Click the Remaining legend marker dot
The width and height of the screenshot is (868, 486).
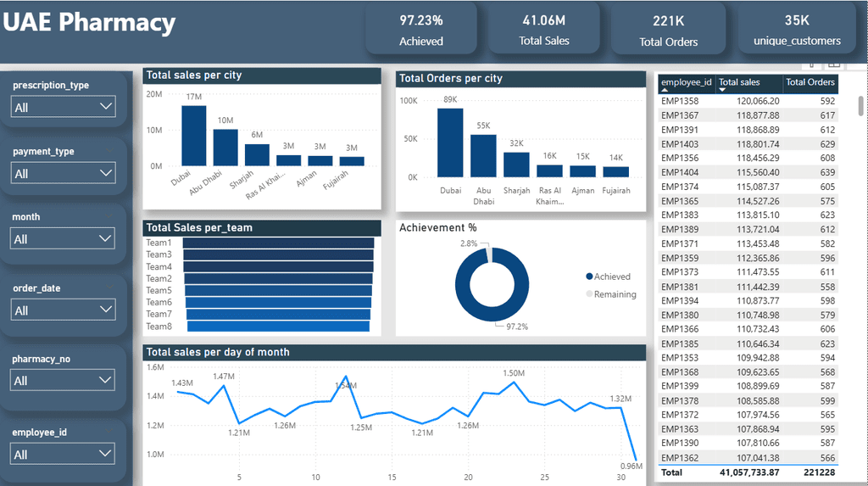tap(589, 294)
